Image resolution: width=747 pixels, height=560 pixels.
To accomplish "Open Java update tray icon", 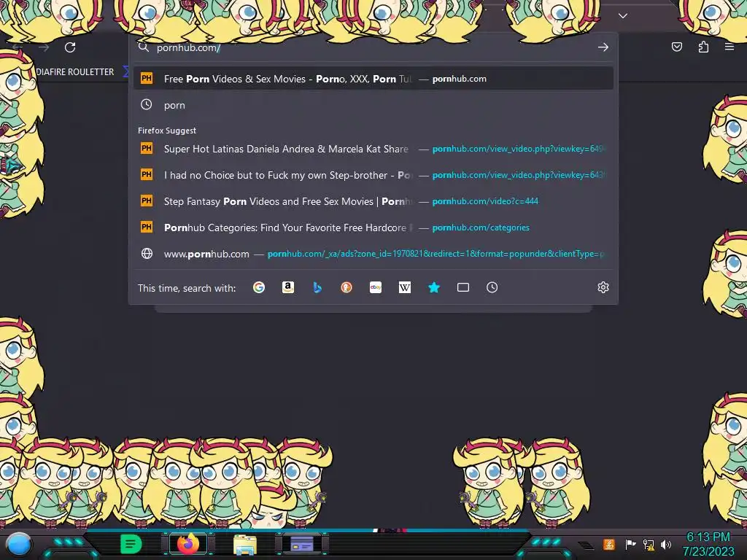I will [x=609, y=544].
